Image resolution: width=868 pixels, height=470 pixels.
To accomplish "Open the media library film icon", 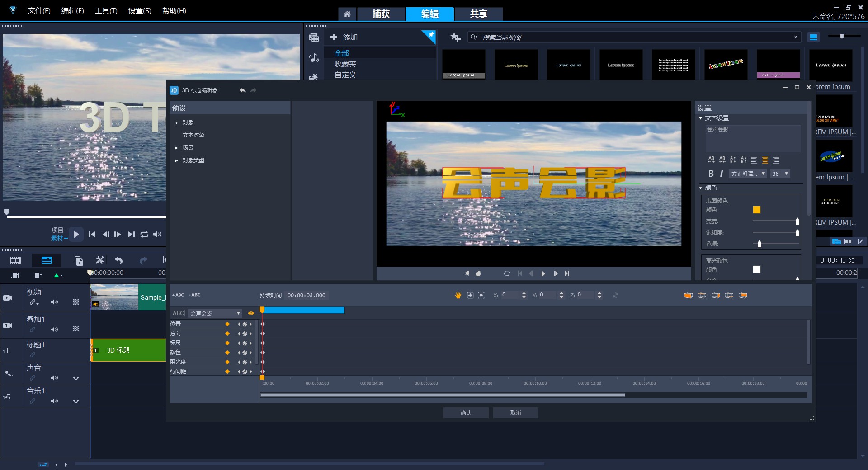I will [x=314, y=38].
